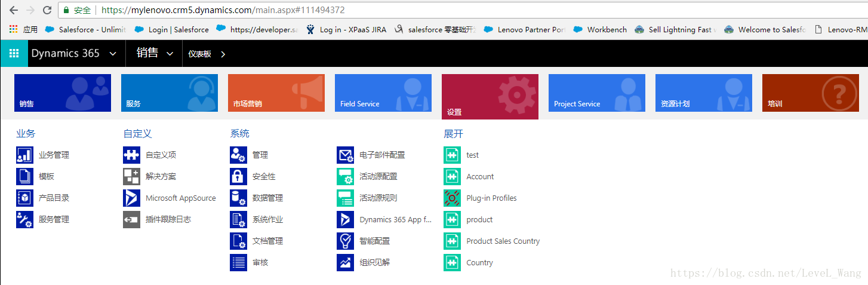Open the Log in - XPaaS JIRA bookmark
This screenshot has height=285, width=868.
tap(346, 29)
